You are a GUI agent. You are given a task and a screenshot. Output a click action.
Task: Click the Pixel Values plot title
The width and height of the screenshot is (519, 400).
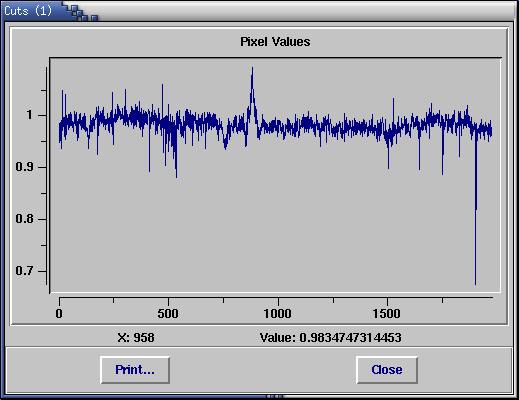point(275,42)
